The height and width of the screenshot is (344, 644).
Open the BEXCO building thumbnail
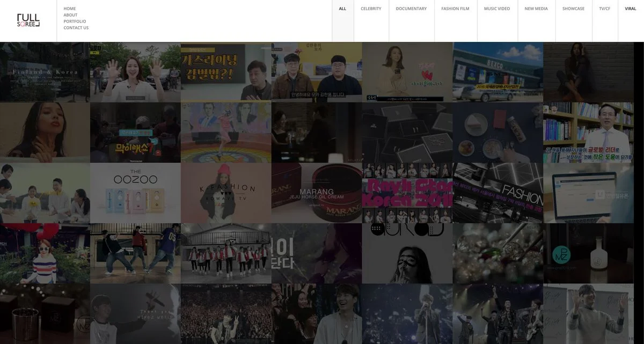[x=497, y=72]
